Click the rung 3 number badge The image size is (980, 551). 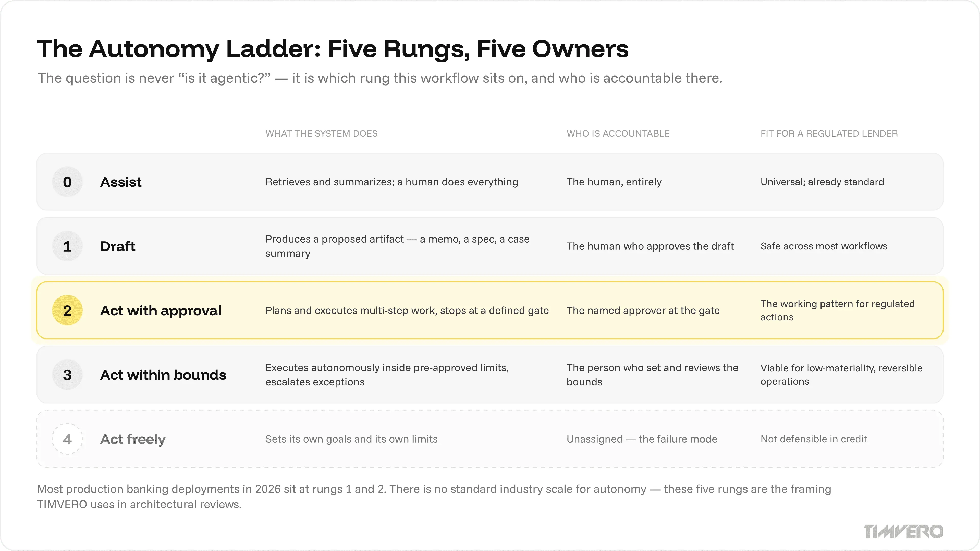pos(67,374)
